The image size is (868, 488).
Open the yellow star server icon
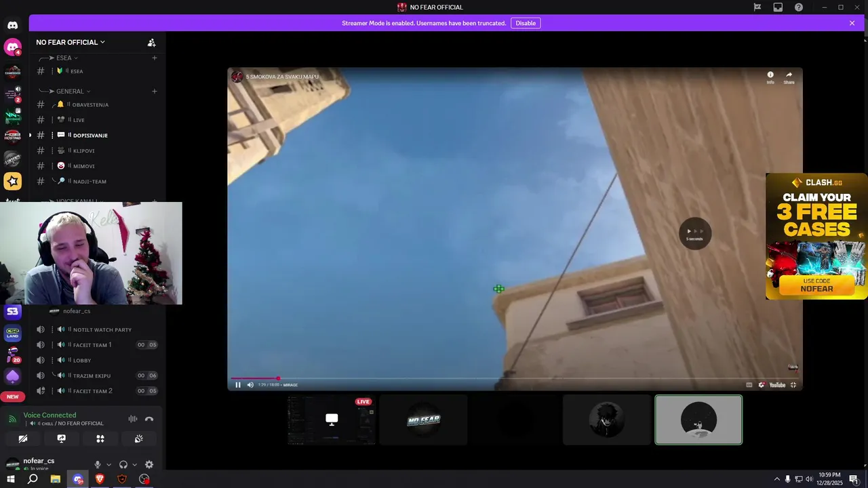click(12, 181)
